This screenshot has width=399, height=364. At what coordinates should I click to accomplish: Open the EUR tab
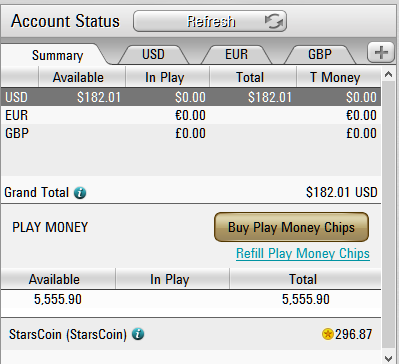pyautogui.click(x=237, y=54)
